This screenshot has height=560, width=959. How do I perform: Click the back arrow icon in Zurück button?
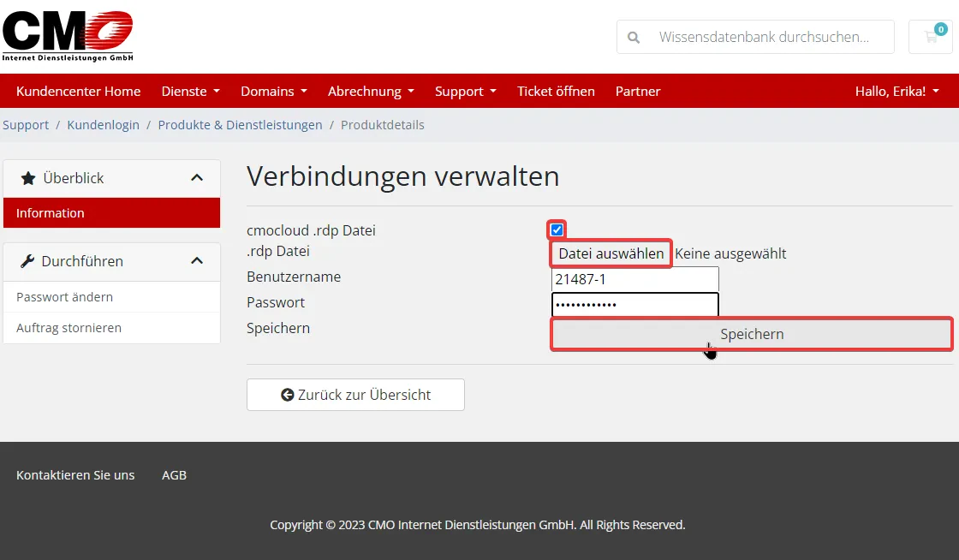[x=288, y=395]
